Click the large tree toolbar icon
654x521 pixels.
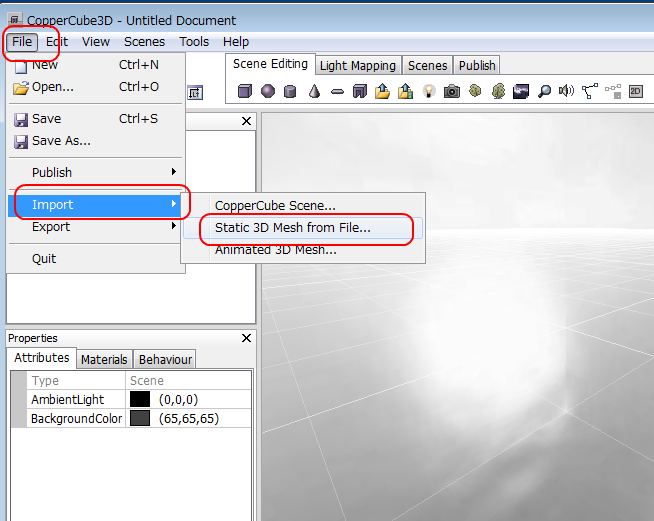[x=498, y=91]
